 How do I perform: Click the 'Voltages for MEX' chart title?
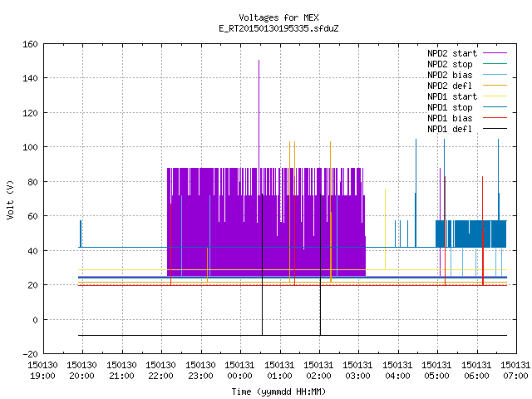tap(278, 17)
